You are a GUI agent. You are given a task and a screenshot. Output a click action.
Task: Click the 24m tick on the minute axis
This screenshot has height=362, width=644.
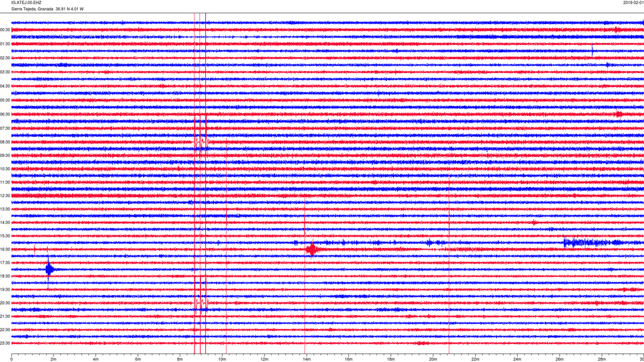click(517, 359)
